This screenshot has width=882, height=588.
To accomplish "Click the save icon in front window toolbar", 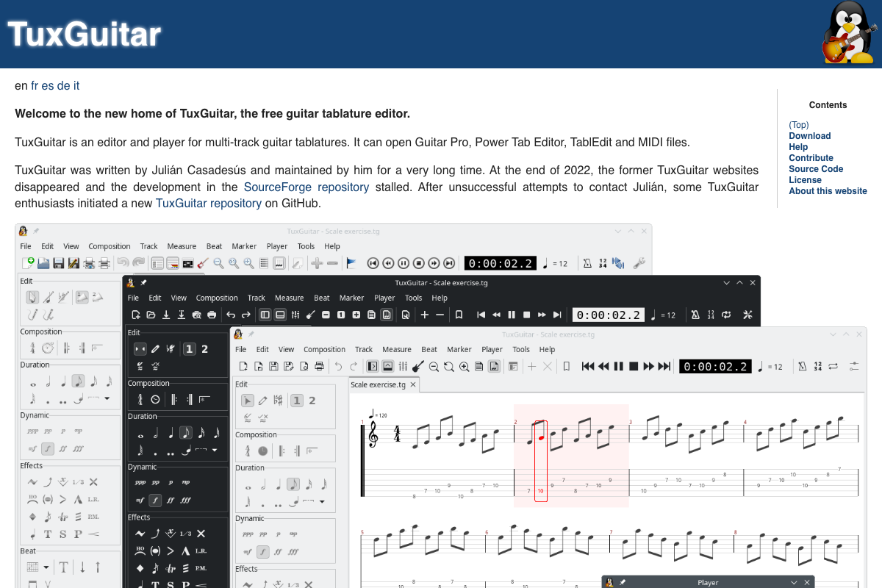I will pyautogui.click(x=273, y=366).
